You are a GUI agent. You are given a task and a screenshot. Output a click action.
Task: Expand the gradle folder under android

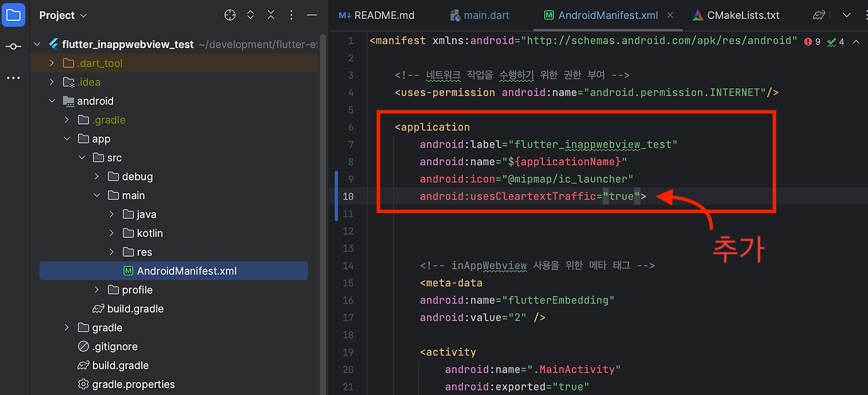(x=66, y=328)
